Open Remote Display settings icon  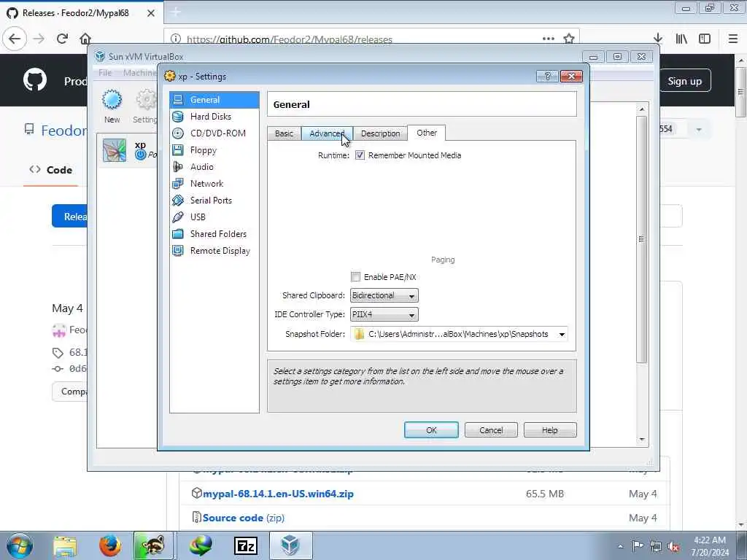[178, 251]
